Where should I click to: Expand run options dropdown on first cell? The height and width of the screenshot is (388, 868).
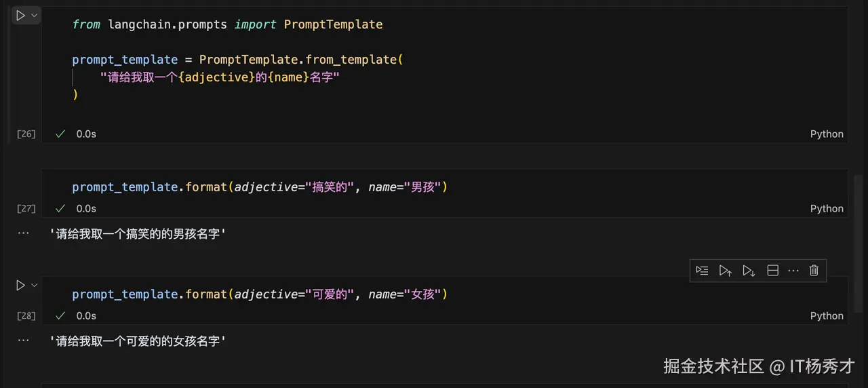coord(35,16)
